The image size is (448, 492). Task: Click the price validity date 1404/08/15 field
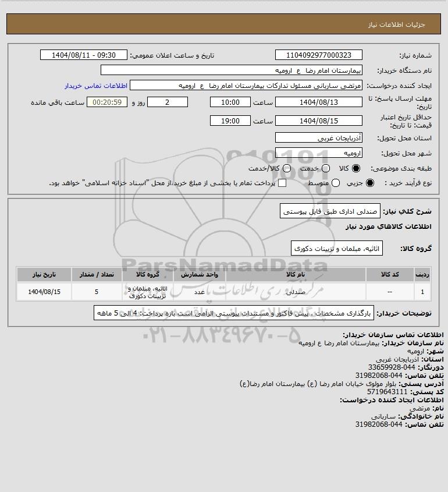[318, 121]
